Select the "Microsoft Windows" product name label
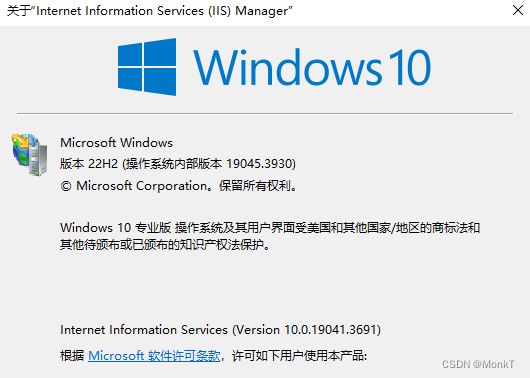 [116, 143]
